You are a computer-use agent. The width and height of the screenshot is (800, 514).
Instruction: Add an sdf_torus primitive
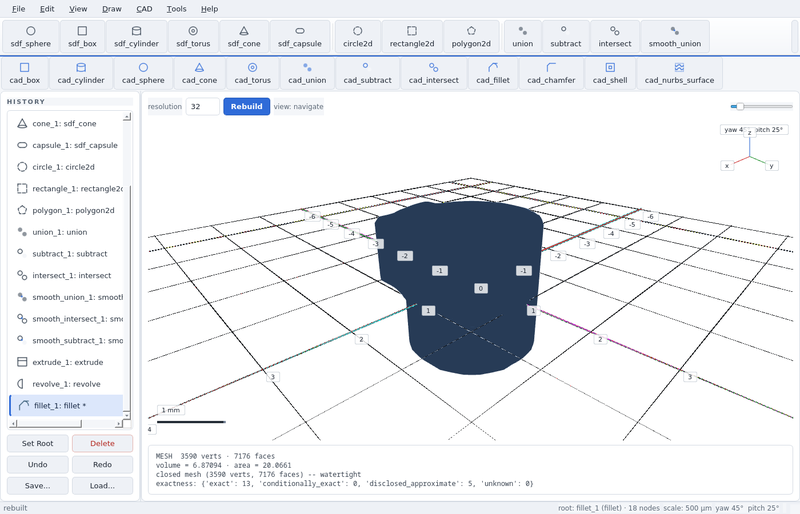click(193, 37)
